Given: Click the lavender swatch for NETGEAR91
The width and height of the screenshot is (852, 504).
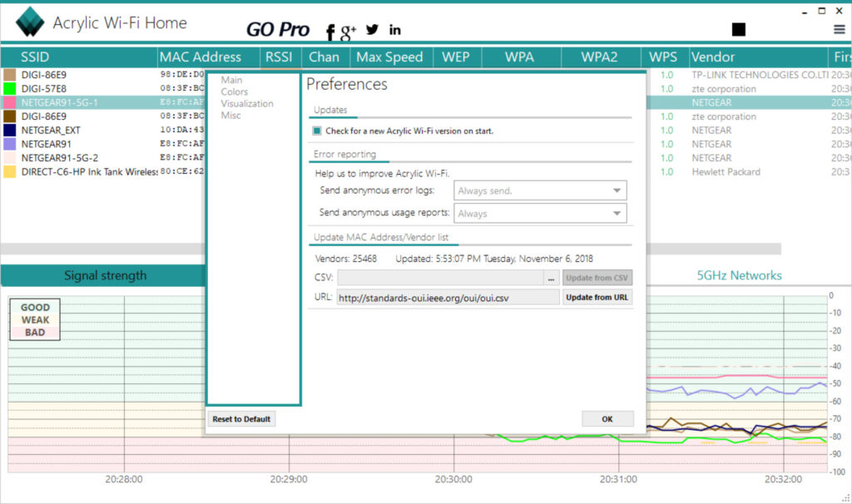Looking at the screenshot, I should (x=10, y=144).
